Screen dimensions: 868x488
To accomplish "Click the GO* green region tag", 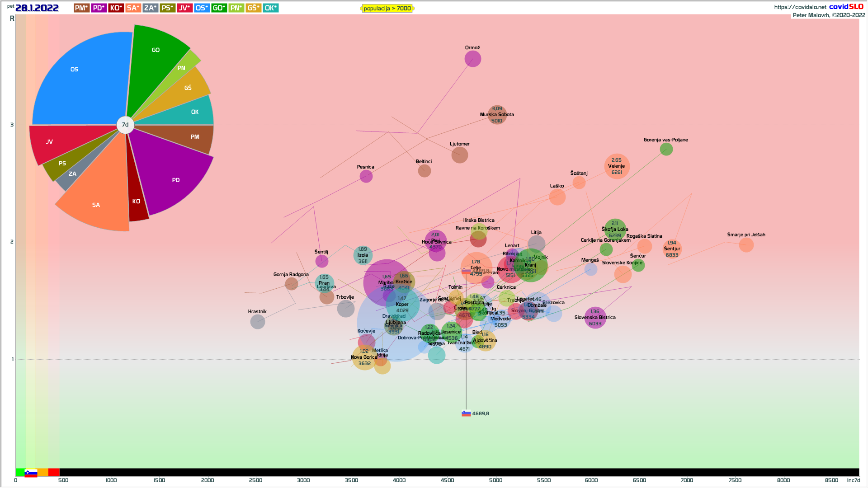I will tap(219, 8).
